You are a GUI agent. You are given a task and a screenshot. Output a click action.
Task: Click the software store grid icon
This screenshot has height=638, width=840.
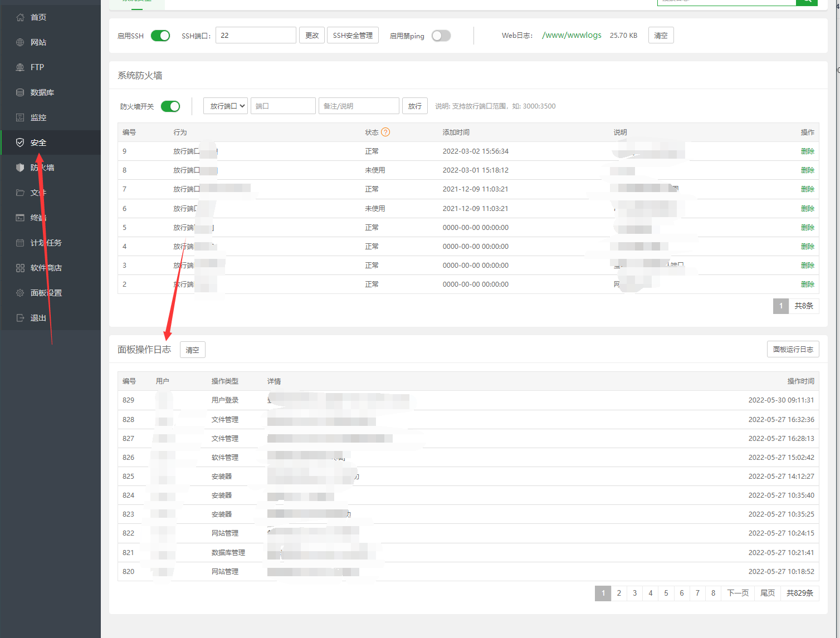[x=20, y=268]
